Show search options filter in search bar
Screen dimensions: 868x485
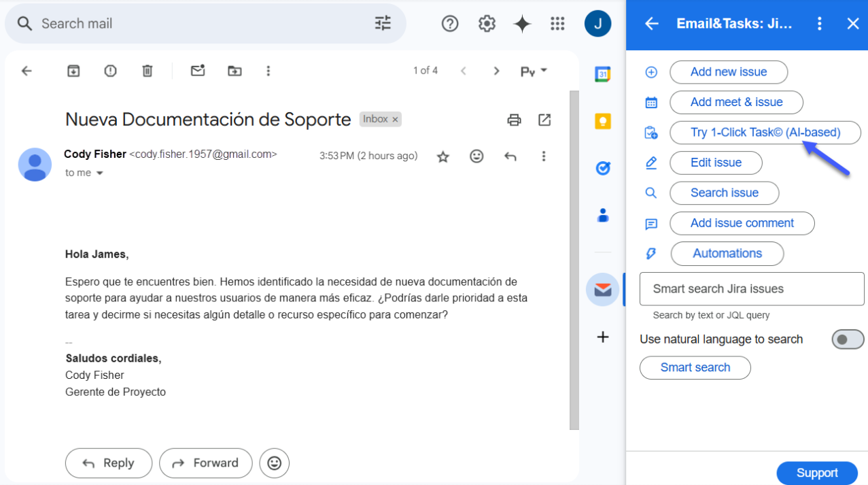(x=383, y=24)
